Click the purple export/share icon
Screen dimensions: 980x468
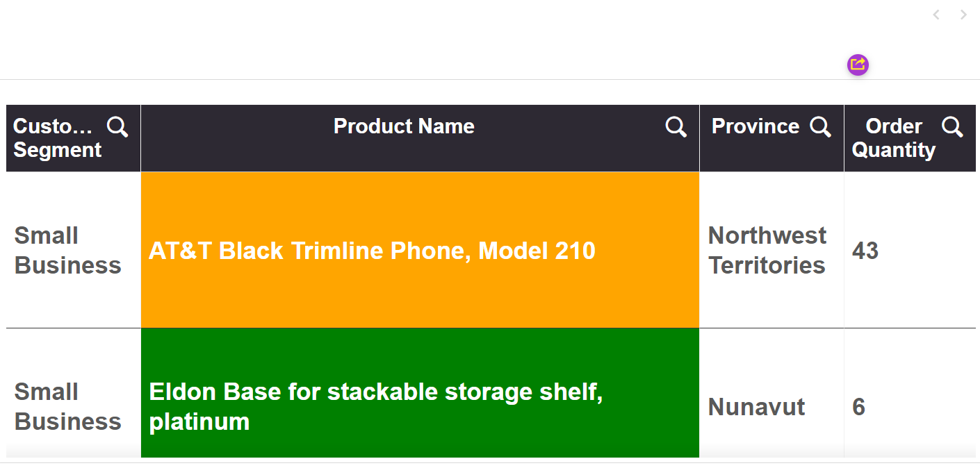click(857, 65)
